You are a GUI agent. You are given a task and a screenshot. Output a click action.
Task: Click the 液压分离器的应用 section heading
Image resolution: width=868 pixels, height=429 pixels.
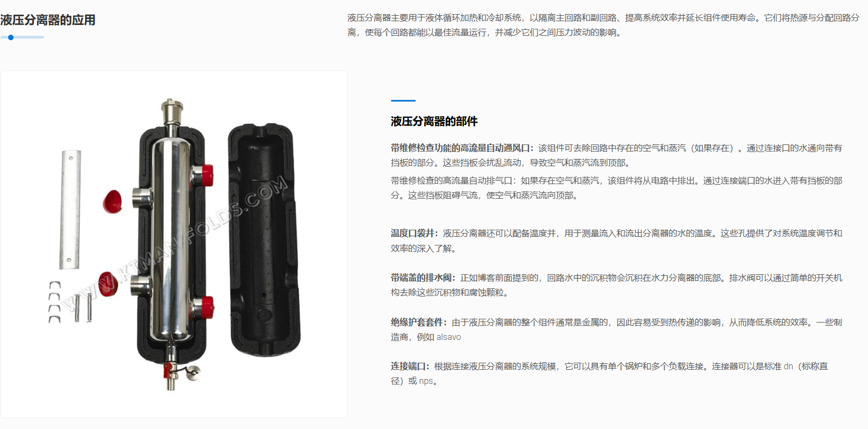coord(48,20)
